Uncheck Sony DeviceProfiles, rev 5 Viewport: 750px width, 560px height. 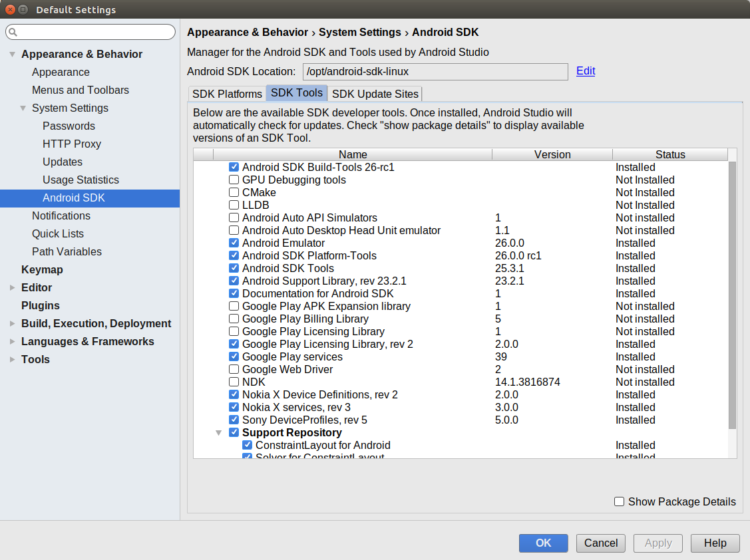pos(234,420)
